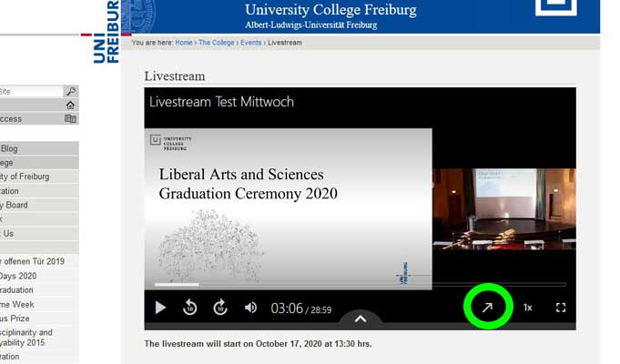Click the site search magnifier icon
Screen dimensions: 620x364
[71, 91]
